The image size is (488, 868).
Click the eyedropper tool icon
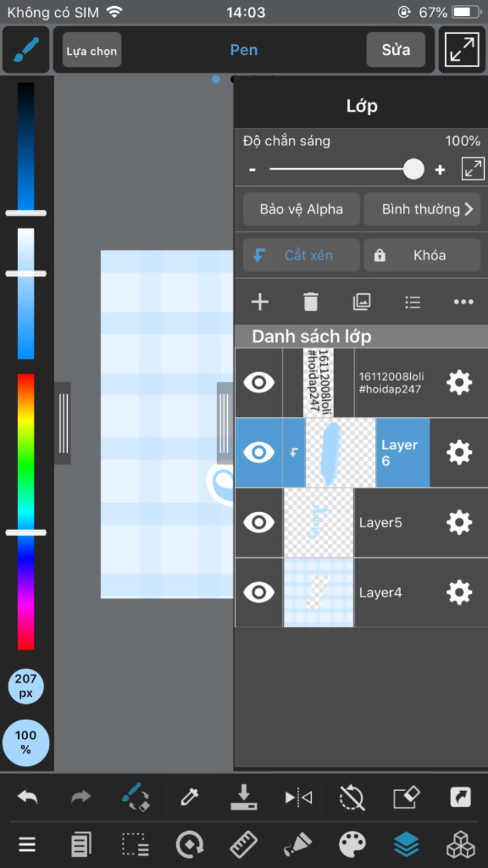pyautogui.click(x=189, y=797)
